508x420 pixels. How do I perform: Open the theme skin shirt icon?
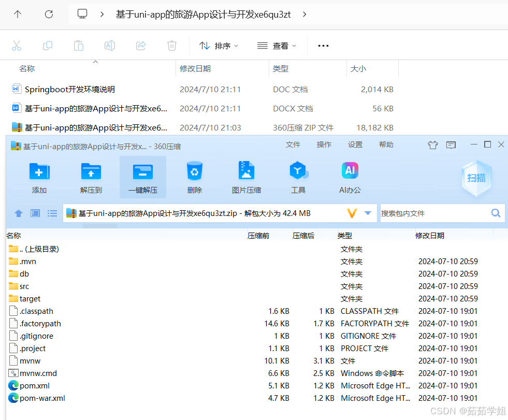point(433,145)
